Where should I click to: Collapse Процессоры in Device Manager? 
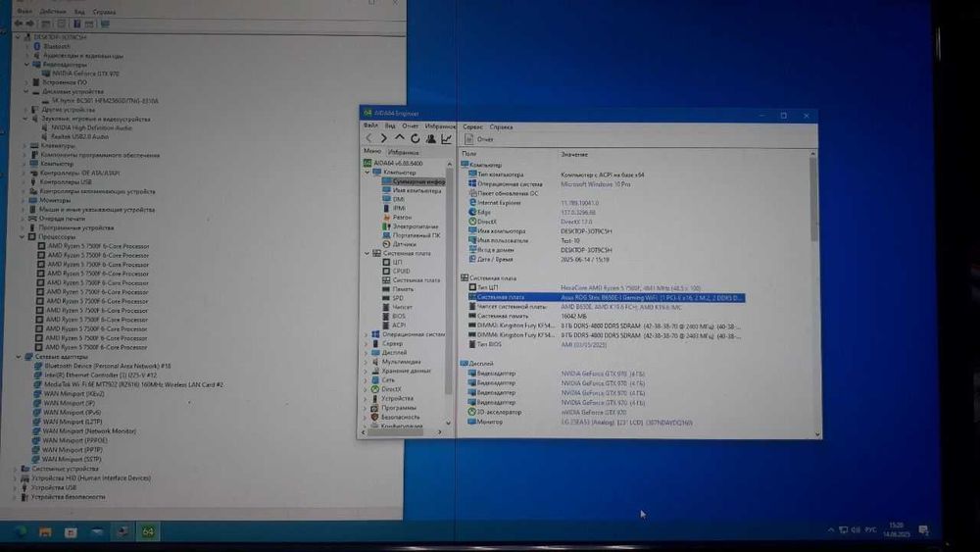(x=23, y=237)
